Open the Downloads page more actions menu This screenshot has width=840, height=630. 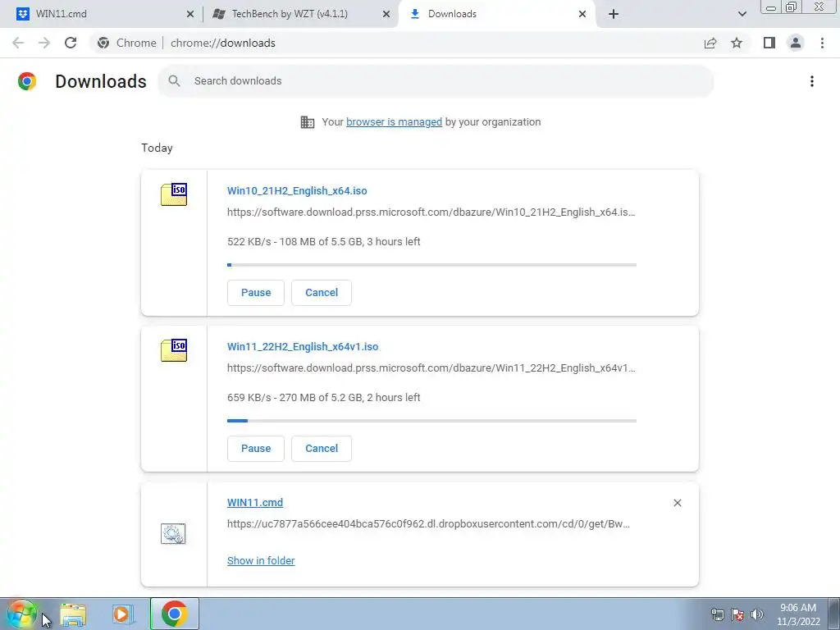pos(812,81)
